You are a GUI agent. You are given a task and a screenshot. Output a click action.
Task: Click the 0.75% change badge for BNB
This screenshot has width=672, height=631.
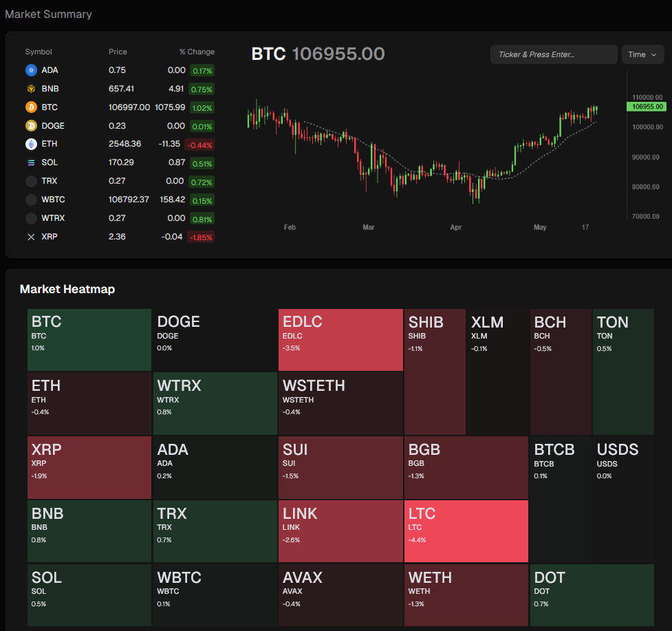tap(202, 89)
